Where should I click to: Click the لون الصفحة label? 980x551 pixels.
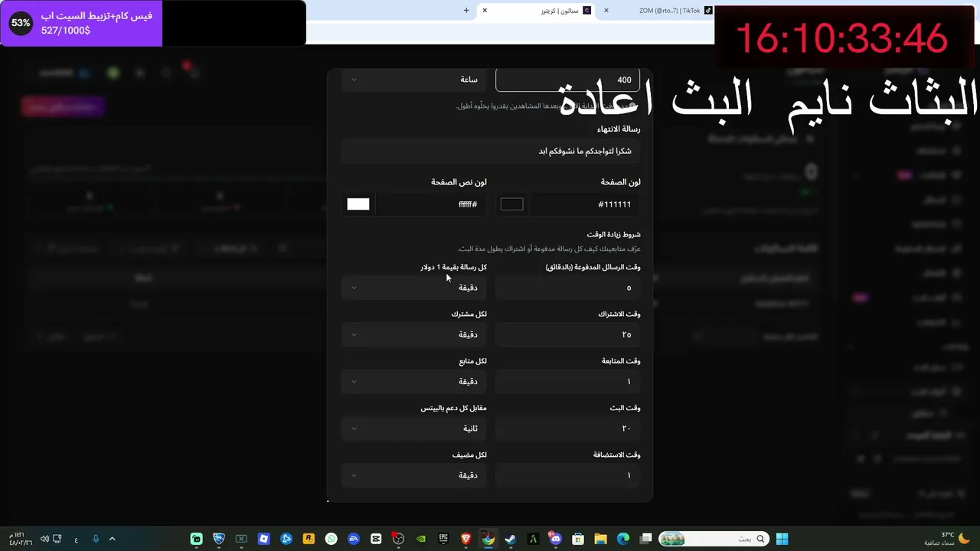point(621,182)
